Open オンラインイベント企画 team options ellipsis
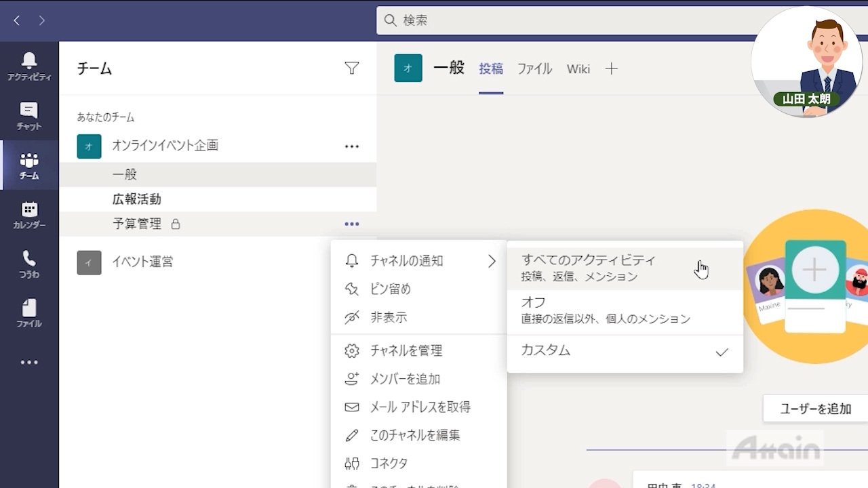Viewport: 868px width, 488px height. (351, 146)
